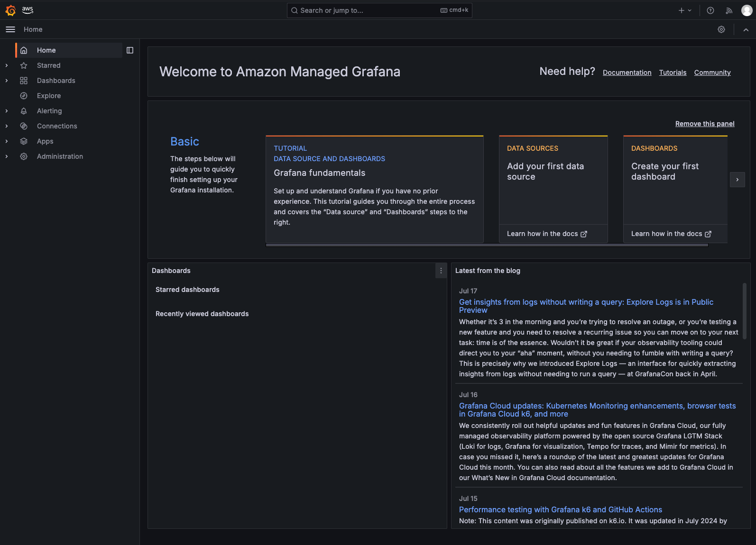Click the Administration cog icon

[24, 156]
